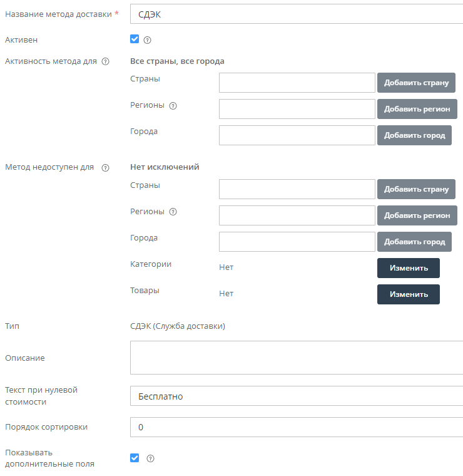Toggle Показывать дополнительные поля checkbox

pyautogui.click(x=135, y=458)
